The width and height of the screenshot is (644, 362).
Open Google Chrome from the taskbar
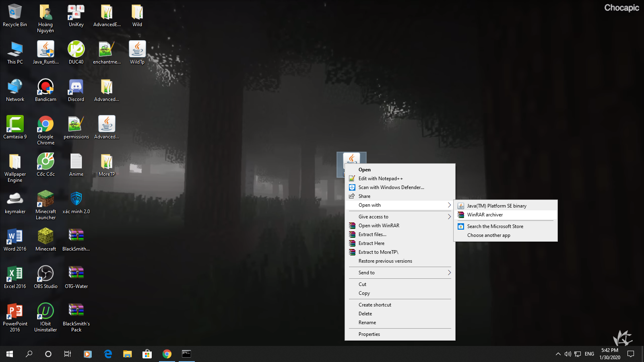click(167, 354)
